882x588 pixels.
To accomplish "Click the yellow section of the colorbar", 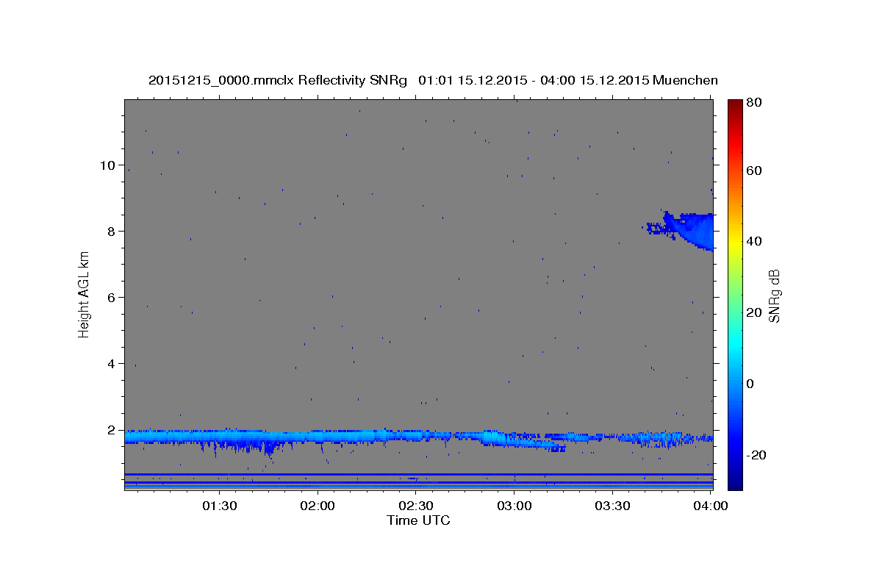I will pos(735,243).
